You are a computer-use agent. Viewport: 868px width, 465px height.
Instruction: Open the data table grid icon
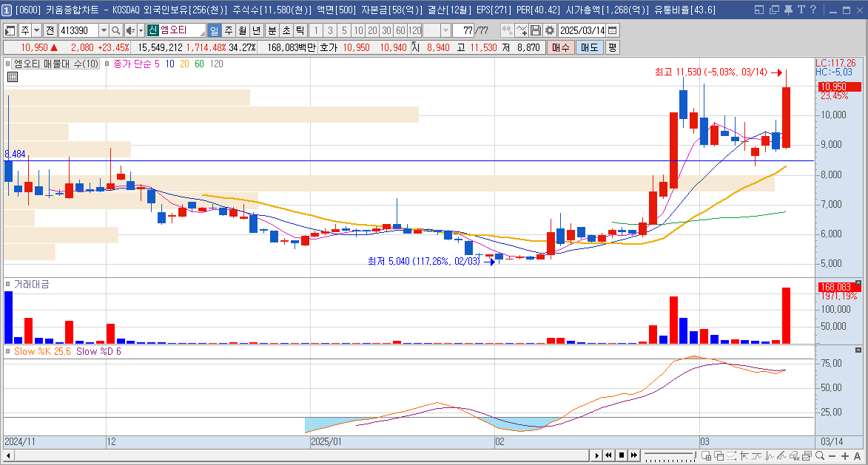tap(12, 77)
